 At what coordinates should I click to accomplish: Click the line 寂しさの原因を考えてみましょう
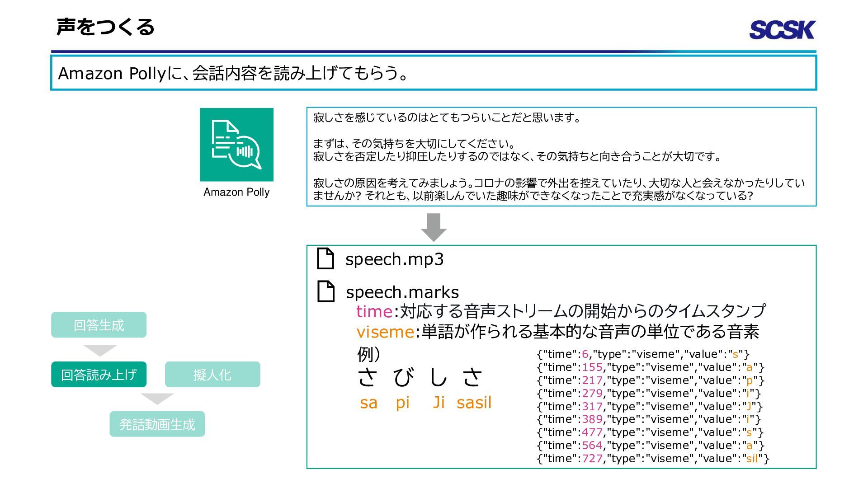pyautogui.click(x=559, y=183)
